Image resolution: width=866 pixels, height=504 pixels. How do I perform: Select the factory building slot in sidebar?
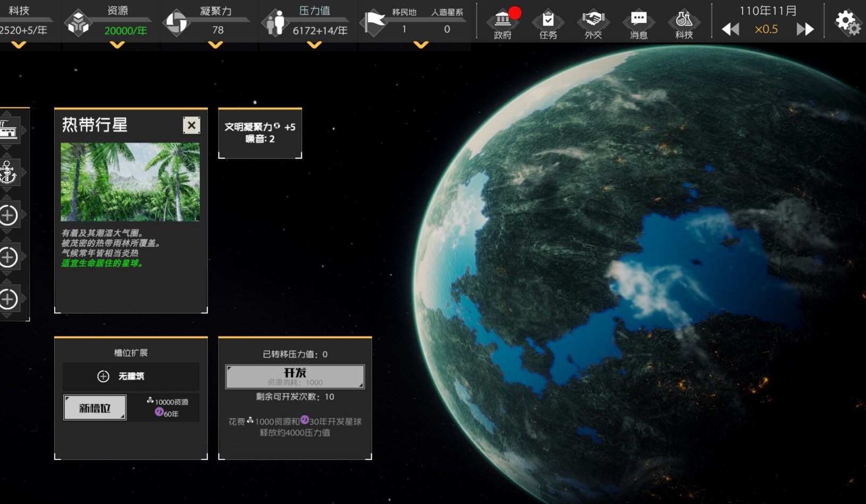pyautogui.click(x=9, y=130)
